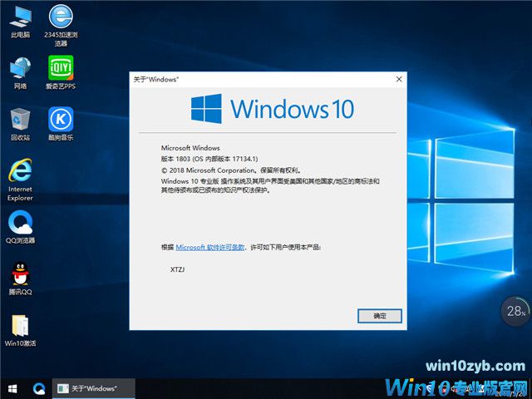Image resolution: width=532 pixels, height=399 pixels.
Task: Click the Microsoft Windows text line
Action: tap(190, 148)
